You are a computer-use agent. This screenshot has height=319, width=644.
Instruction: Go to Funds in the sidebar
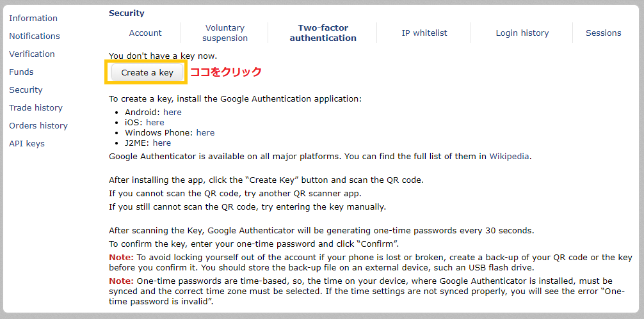click(x=21, y=72)
